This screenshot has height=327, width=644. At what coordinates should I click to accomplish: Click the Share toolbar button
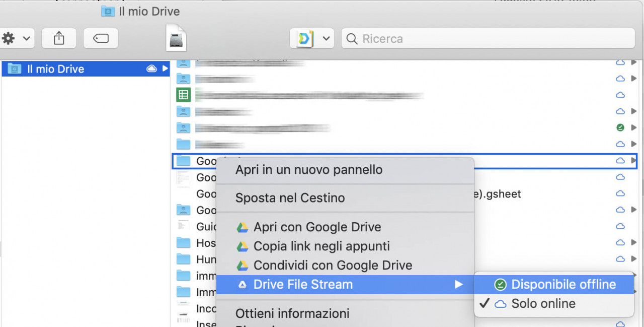59,38
